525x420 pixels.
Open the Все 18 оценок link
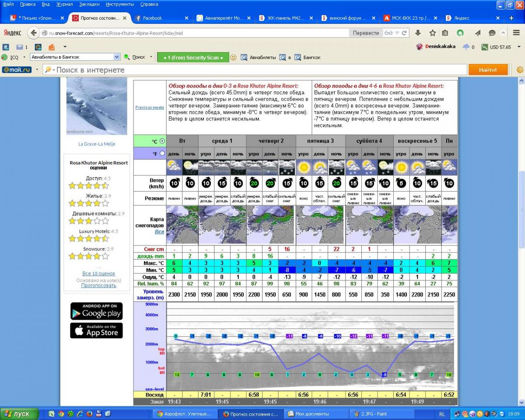(x=98, y=273)
